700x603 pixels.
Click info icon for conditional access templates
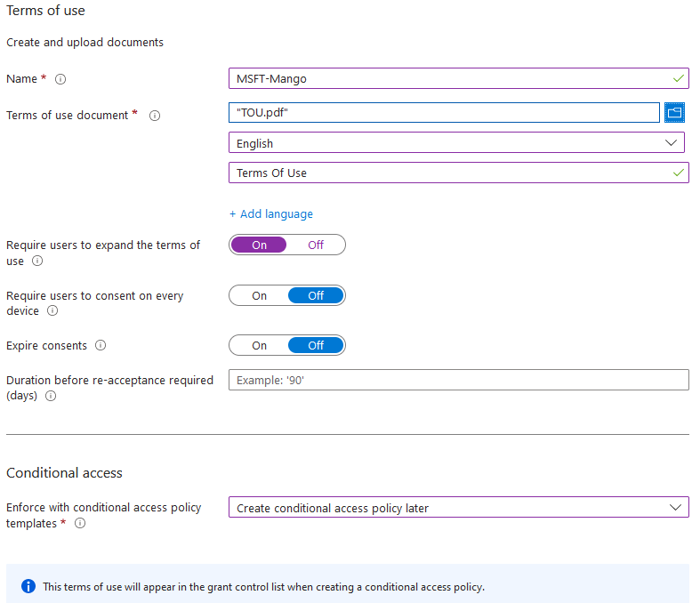pyautogui.click(x=80, y=524)
